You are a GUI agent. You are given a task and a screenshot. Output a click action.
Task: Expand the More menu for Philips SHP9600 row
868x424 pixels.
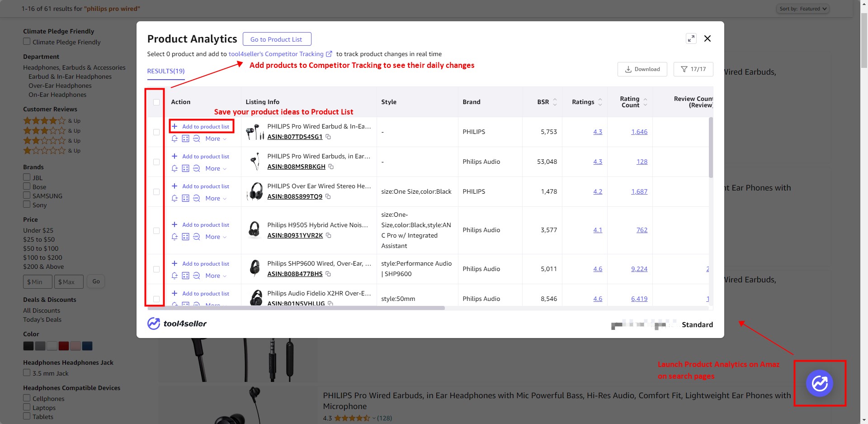coord(216,276)
